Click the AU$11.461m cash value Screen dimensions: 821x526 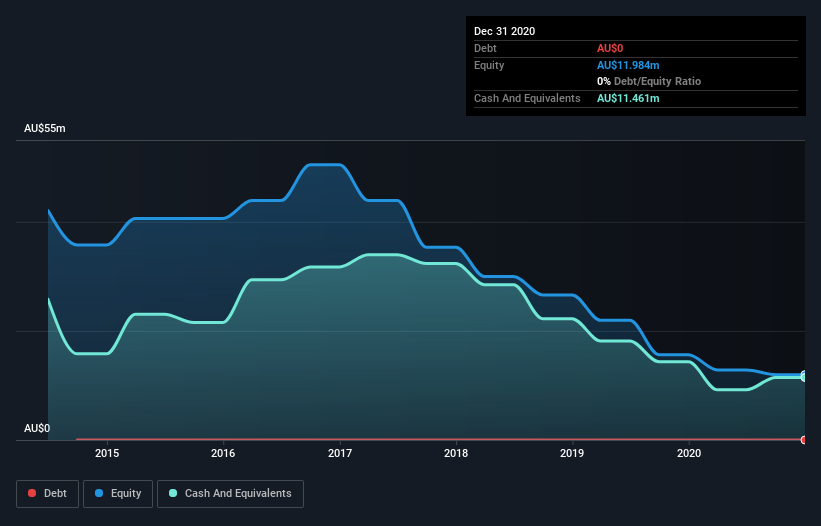tap(628, 98)
